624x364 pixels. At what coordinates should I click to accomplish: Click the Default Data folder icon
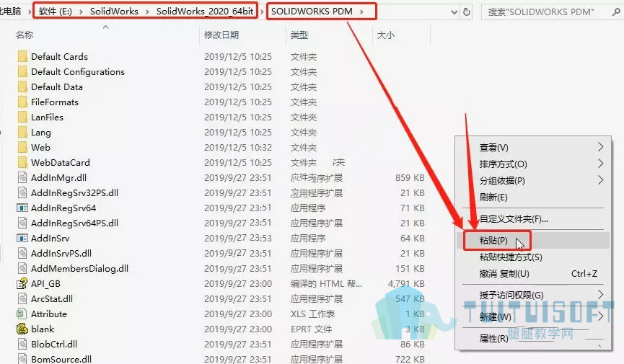[x=22, y=86]
